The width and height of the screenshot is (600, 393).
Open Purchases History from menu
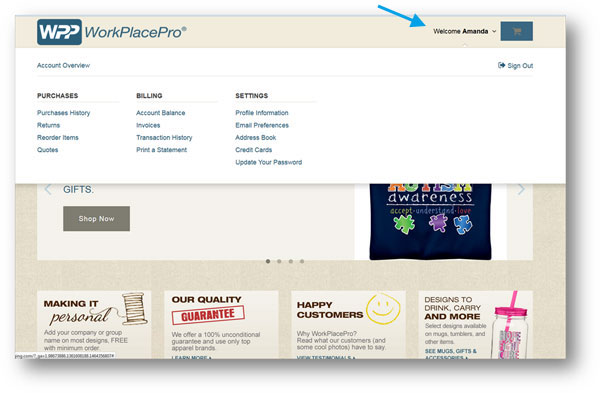[64, 113]
